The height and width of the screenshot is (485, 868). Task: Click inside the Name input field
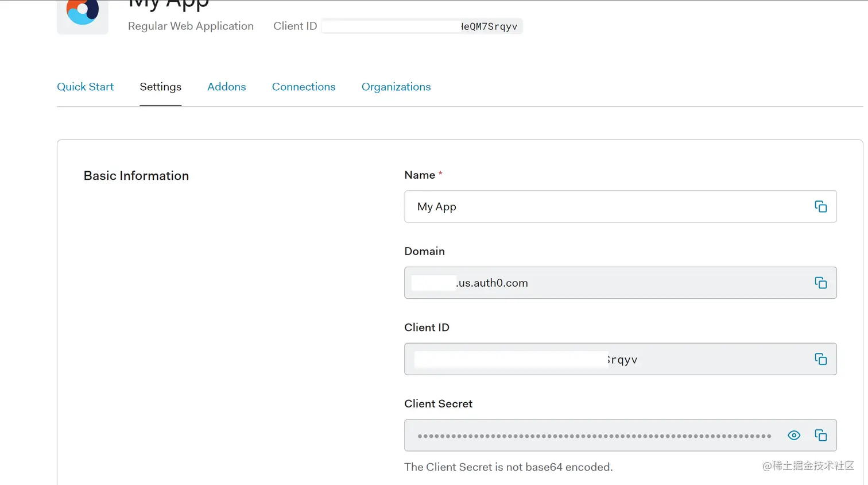tap(574, 206)
